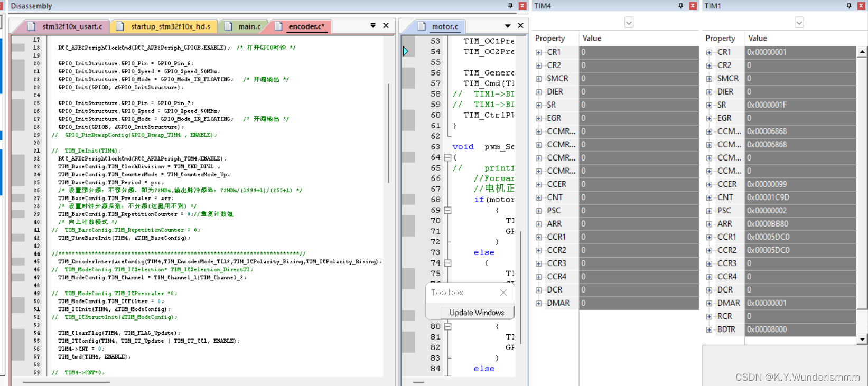Screen dimensions: 868x386
Task: Expand CNT register in TIM4 panel
Action: [x=539, y=197]
